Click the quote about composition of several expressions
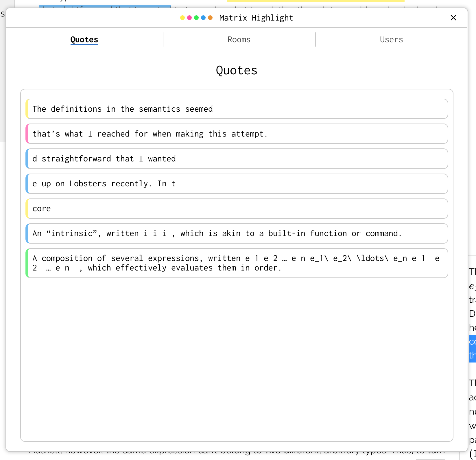This screenshot has width=476, height=460. 236,263
